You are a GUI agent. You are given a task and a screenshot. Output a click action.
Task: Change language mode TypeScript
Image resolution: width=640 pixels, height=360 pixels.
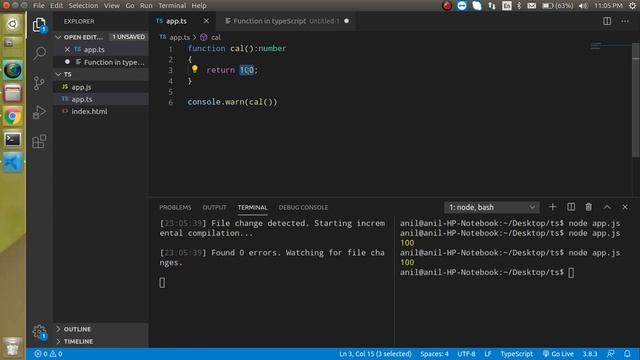(517, 354)
